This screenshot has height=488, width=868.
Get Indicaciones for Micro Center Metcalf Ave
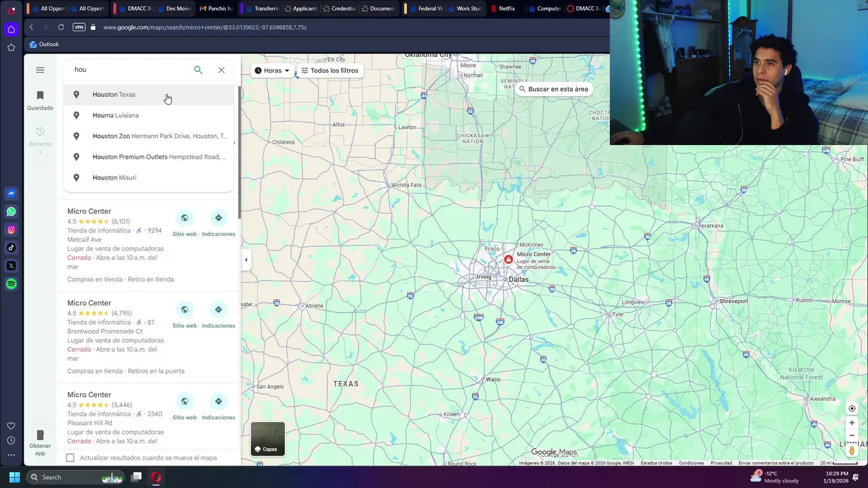218,224
